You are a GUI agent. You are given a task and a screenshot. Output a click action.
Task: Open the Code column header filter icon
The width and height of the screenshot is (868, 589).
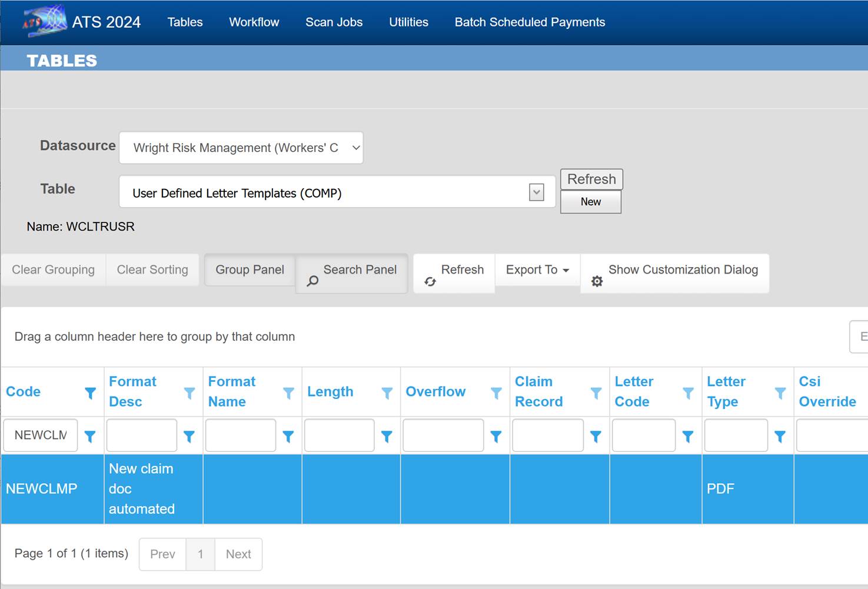pyautogui.click(x=90, y=392)
